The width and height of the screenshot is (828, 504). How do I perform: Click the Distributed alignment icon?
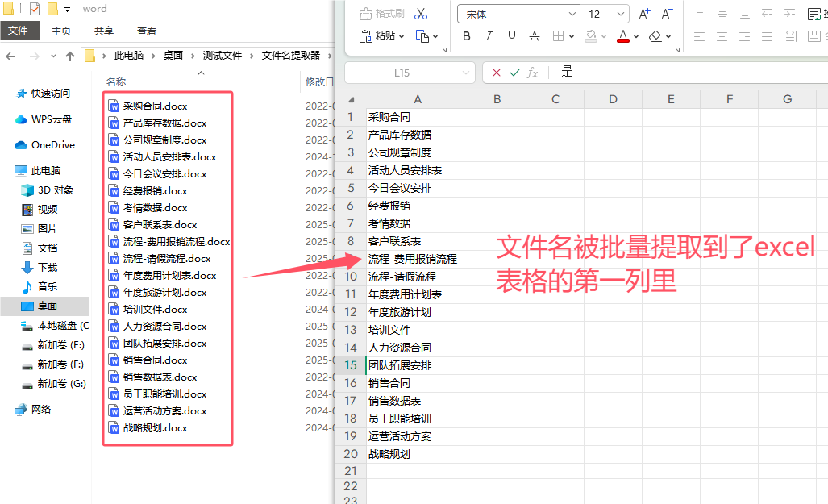(x=790, y=36)
